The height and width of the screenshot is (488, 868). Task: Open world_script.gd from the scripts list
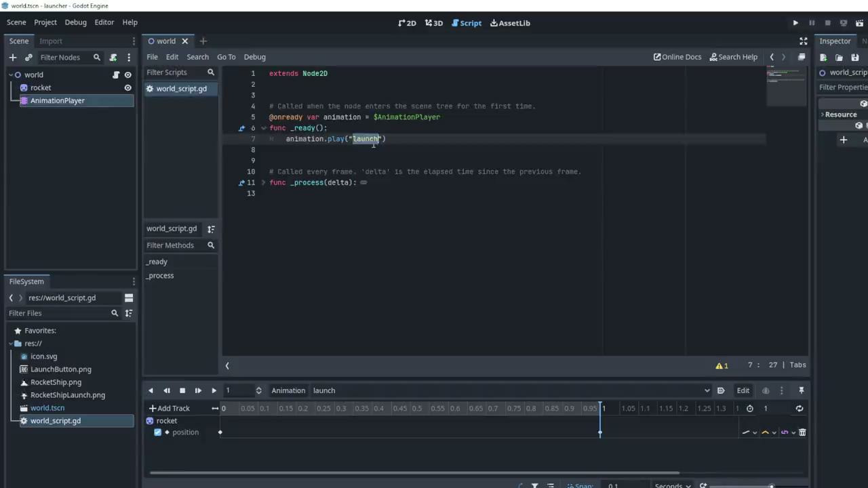[x=181, y=88]
